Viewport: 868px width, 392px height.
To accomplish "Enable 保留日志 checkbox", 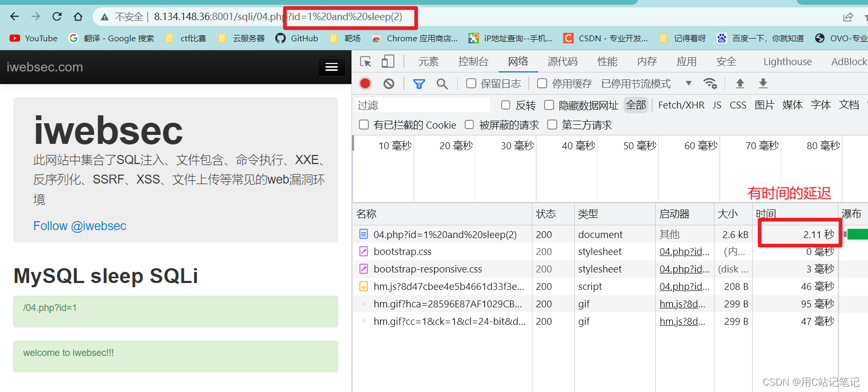I will [x=471, y=84].
